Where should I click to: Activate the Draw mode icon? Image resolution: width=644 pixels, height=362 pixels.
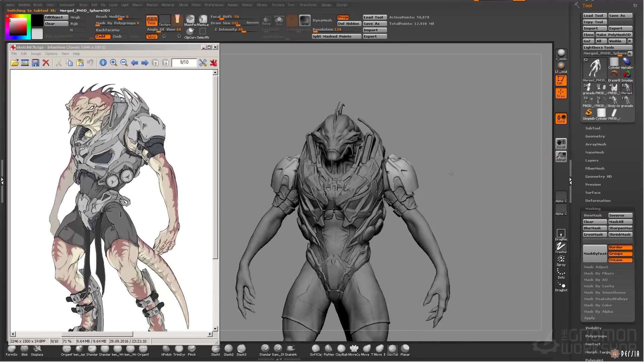(561, 93)
